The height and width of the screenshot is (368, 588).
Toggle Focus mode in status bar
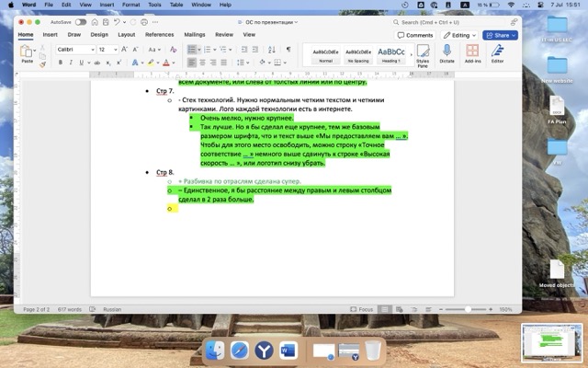click(361, 309)
